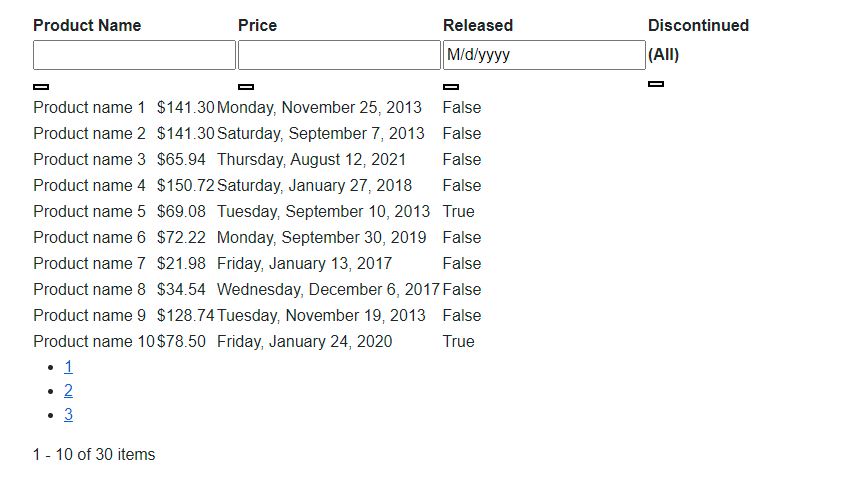This screenshot has width=858, height=481.
Task: Sort by Discontinued column header
Action: click(698, 25)
